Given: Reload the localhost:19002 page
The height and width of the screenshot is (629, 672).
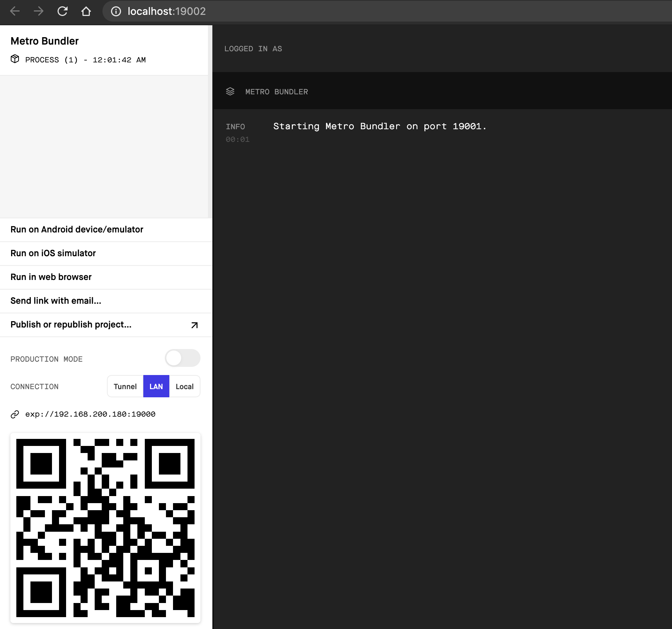Looking at the screenshot, I should 62,11.
